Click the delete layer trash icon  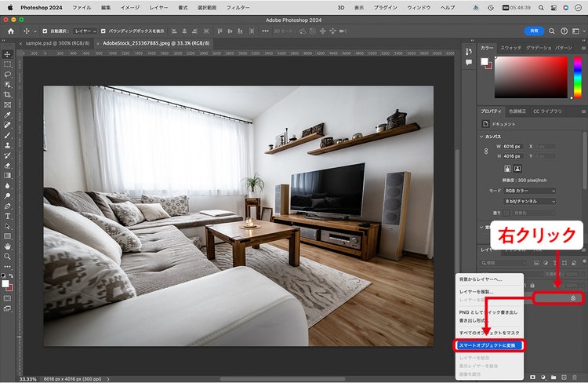574,377
